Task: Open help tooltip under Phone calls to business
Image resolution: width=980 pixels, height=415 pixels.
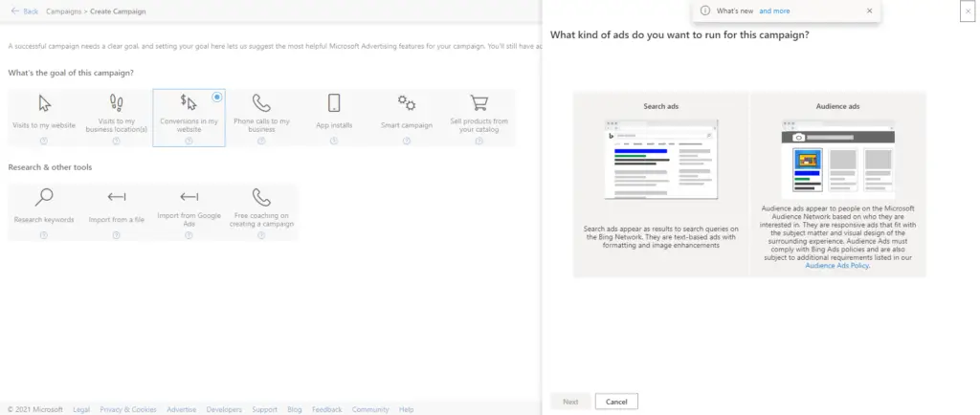Action: pyautogui.click(x=261, y=141)
